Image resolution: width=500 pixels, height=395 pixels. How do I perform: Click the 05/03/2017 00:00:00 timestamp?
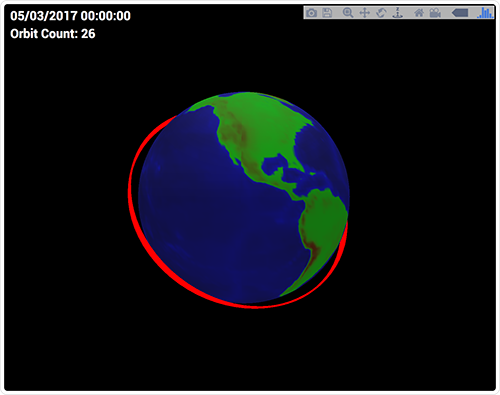point(70,16)
